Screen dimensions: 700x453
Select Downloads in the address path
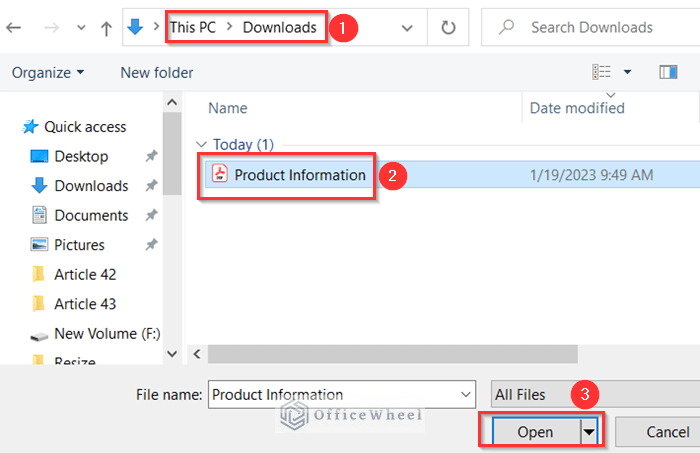(279, 27)
